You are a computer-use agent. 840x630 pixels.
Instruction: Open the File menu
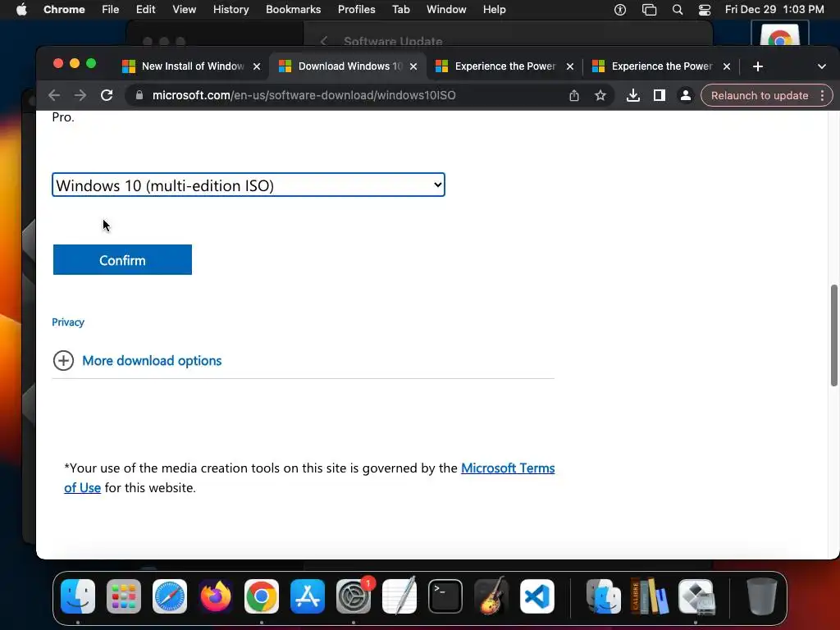(111, 10)
